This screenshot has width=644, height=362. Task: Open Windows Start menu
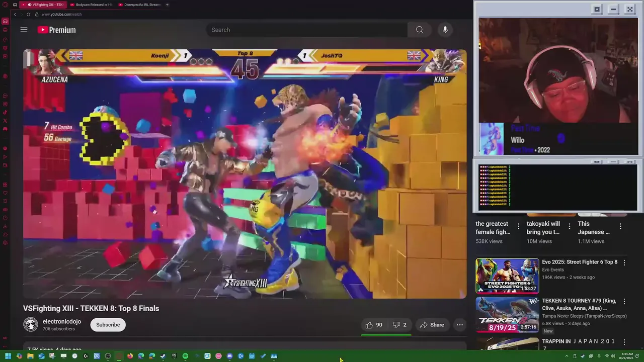[x=8, y=356]
